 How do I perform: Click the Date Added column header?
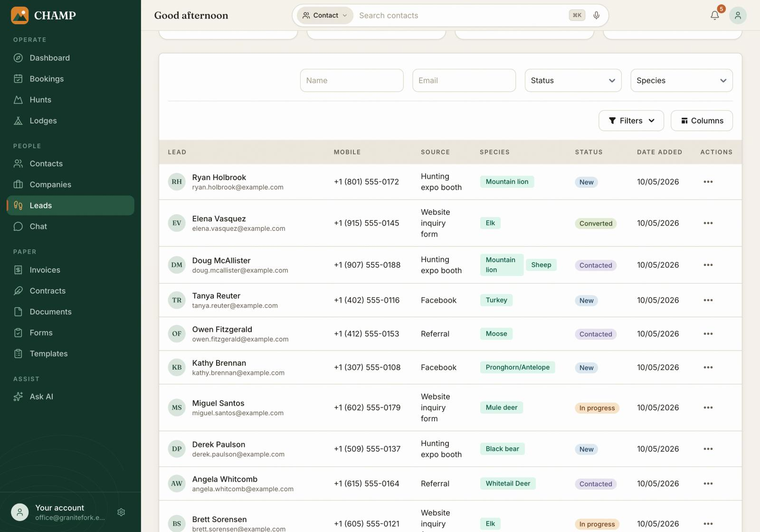[x=659, y=152]
